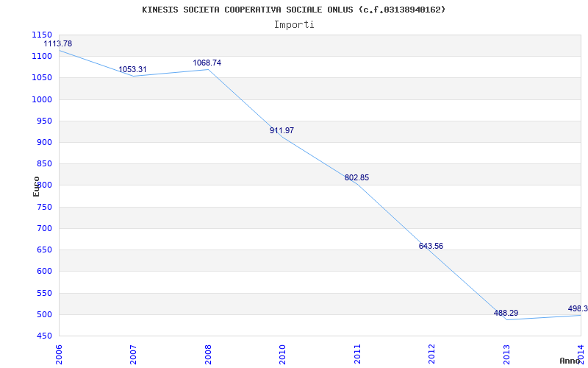Viewport: 588px width, 368px height.
Task: Click the y-axis value 550
Action: pos(44,293)
